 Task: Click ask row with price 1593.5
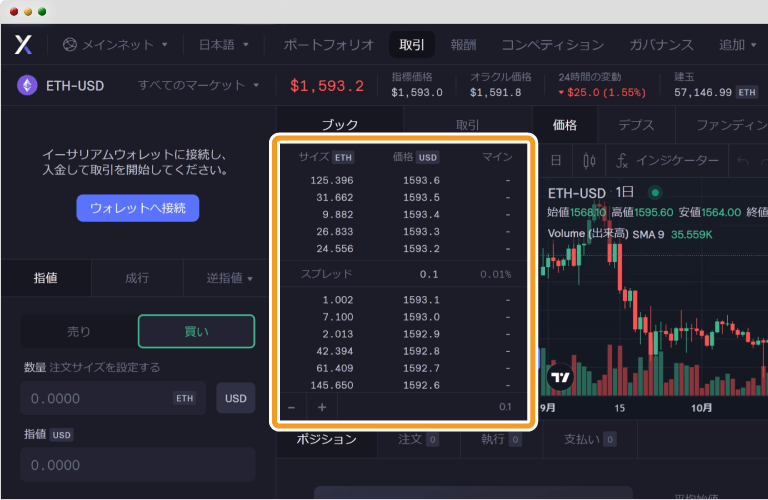point(403,197)
